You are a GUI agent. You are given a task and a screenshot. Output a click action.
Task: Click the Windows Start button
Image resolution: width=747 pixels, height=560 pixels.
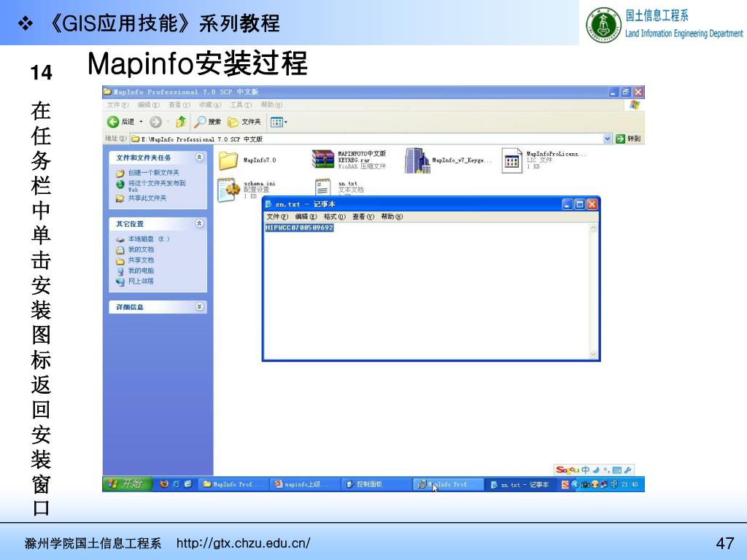126,484
